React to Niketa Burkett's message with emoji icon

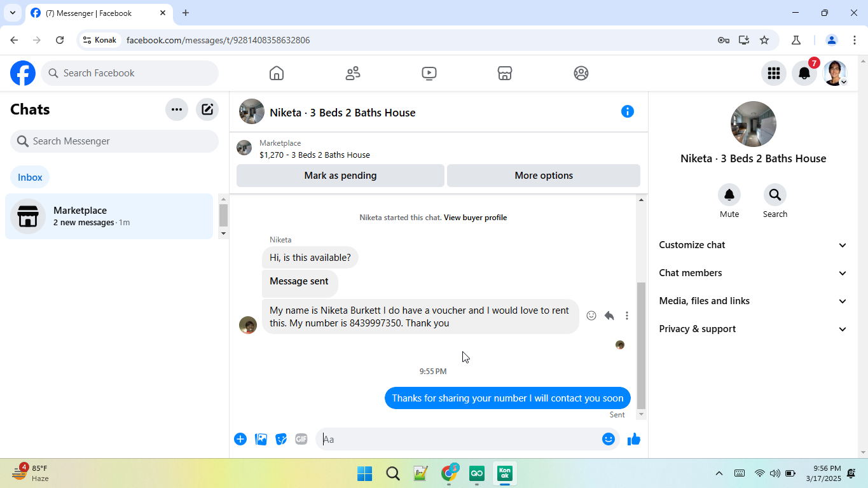pyautogui.click(x=591, y=316)
